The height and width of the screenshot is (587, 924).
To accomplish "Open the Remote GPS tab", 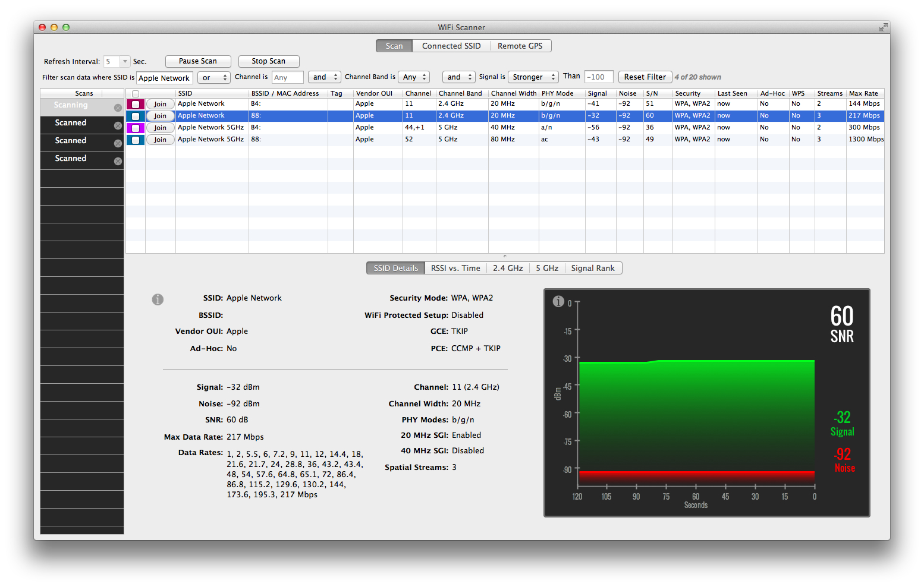I will tap(520, 46).
